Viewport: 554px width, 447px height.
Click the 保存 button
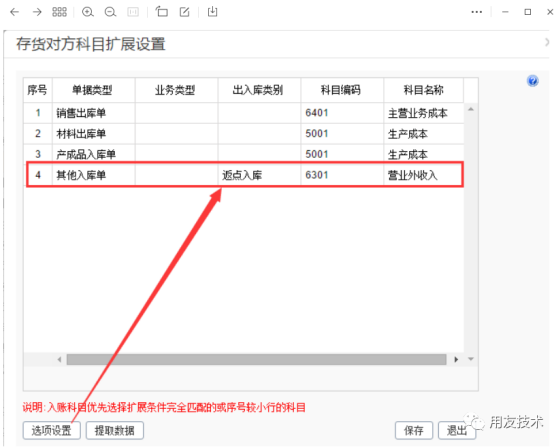[x=414, y=430]
